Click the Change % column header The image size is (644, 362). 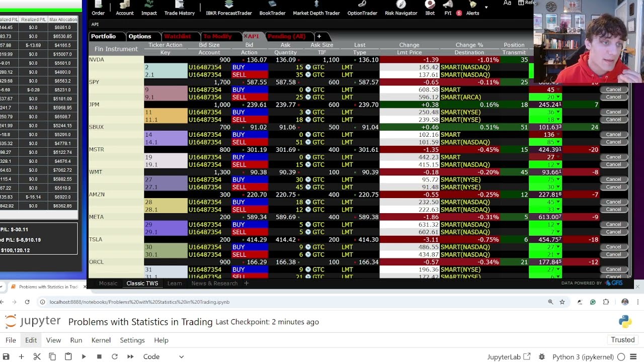coord(469,45)
